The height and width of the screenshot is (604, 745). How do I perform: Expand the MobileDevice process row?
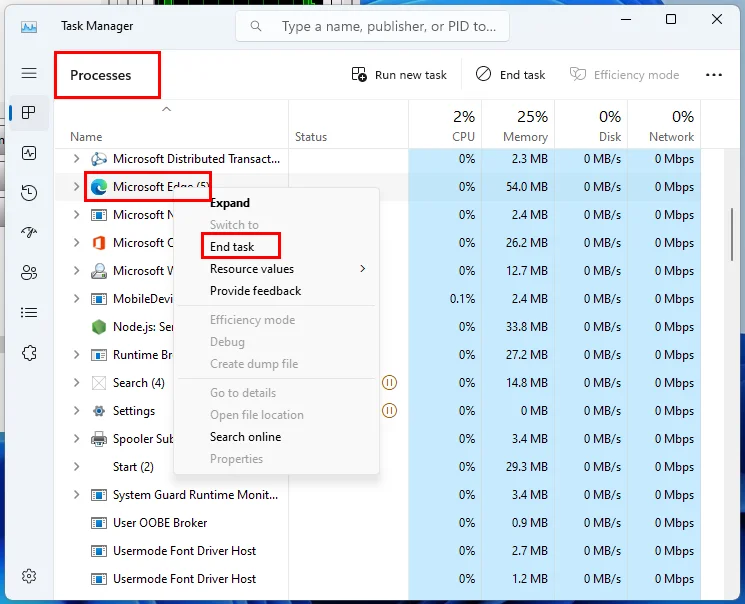pyautogui.click(x=76, y=299)
